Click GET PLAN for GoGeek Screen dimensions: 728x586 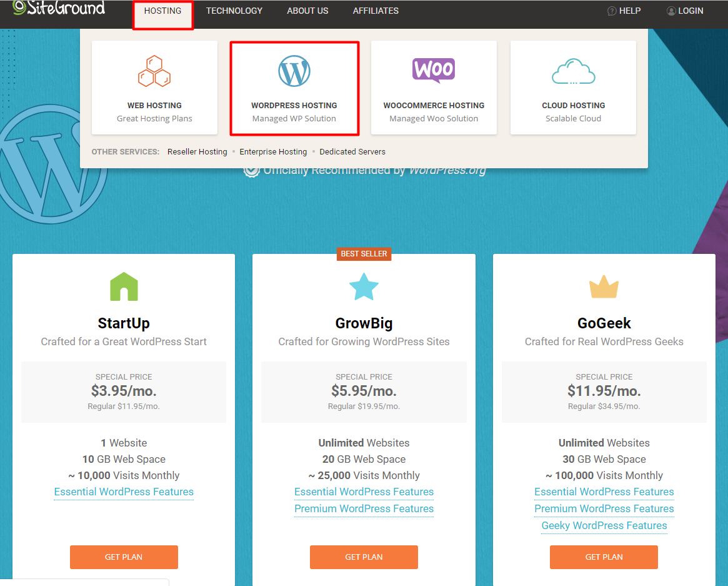coord(604,557)
